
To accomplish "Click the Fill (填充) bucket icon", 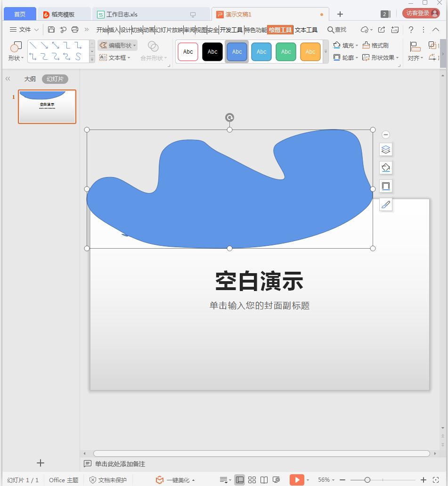I will click(x=337, y=45).
